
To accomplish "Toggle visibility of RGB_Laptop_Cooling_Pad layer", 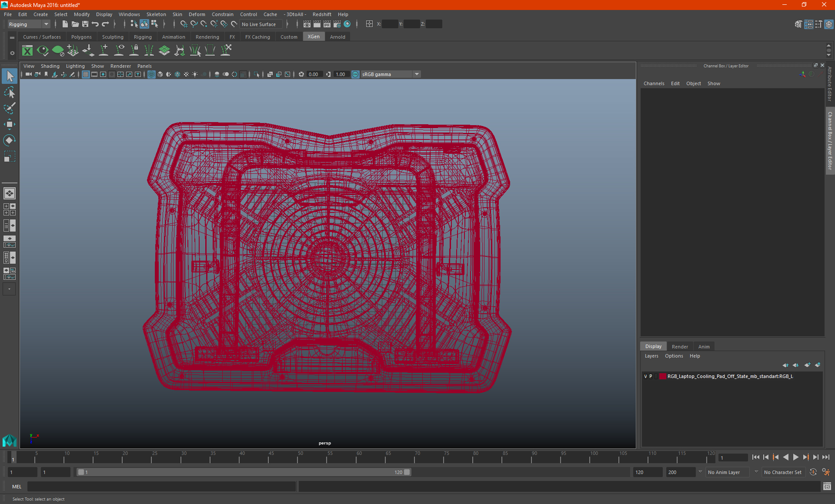I will pyautogui.click(x=645, y=376).
